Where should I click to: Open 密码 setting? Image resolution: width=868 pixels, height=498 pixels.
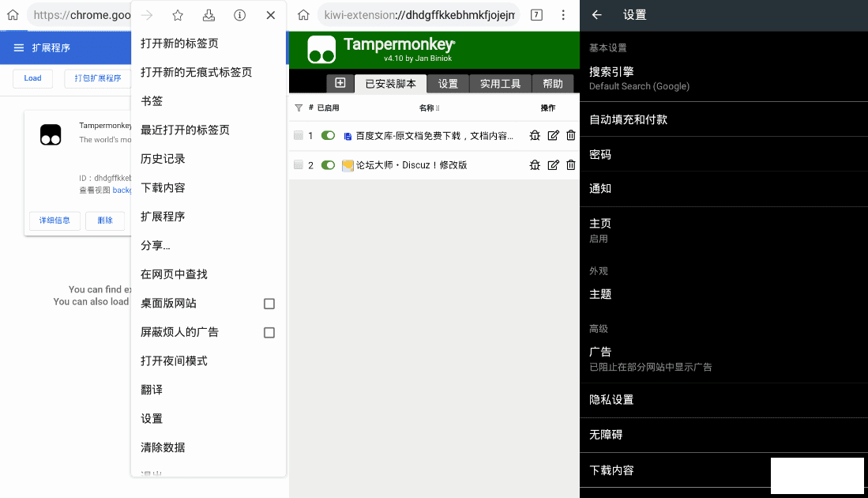[723, 154]
